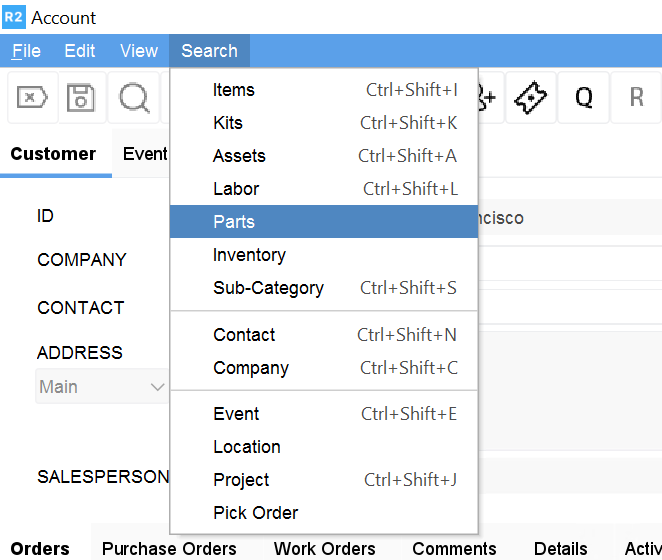Select Parts from the Search menu
Screen dimensions: 662x560
pyautogui.click(x=234, y=222)
